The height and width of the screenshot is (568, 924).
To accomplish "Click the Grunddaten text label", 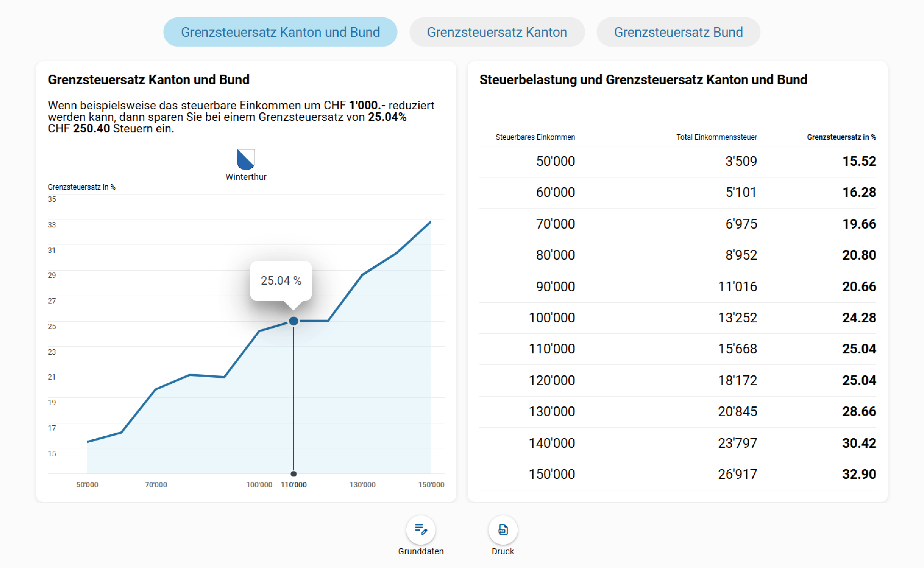I will 421,551.
